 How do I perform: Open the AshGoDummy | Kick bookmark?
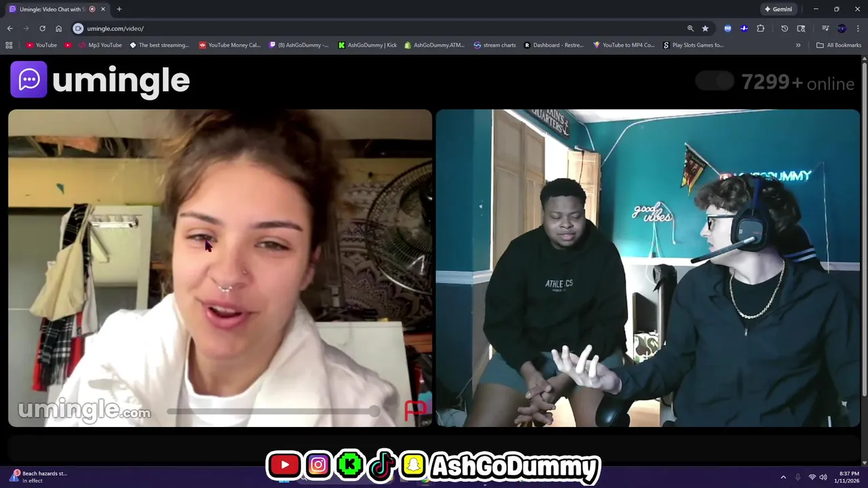pyautogui.click(x=368, y=45)
